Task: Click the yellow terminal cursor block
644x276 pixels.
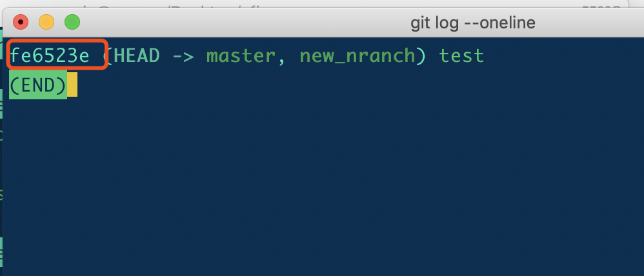Action: click(x=72, y=84)
